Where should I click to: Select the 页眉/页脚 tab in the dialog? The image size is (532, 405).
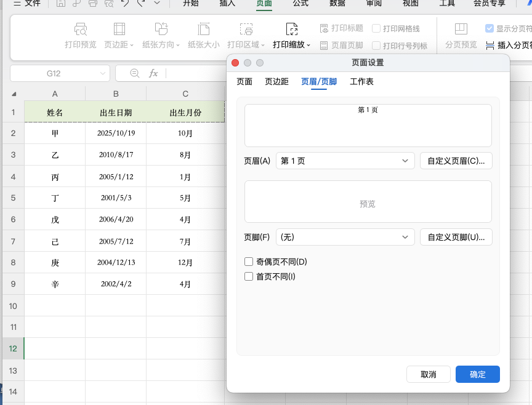(319, 81)
